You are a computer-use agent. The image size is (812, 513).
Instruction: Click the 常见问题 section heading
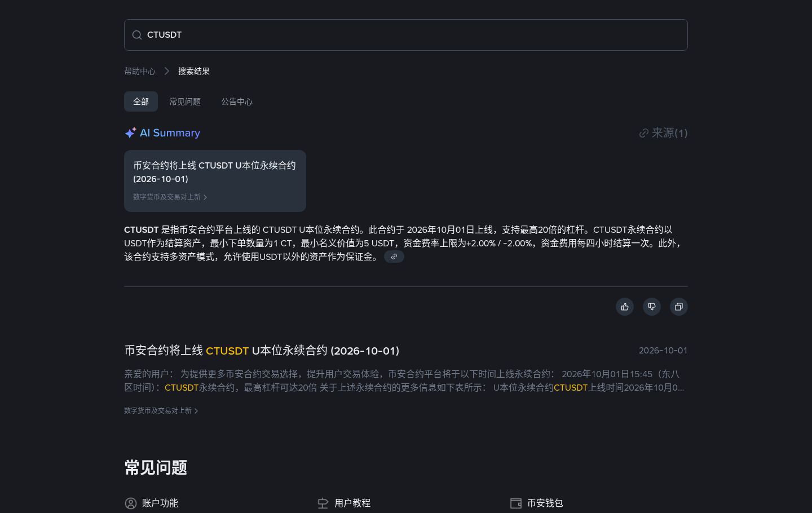click(x=156, y=468)
